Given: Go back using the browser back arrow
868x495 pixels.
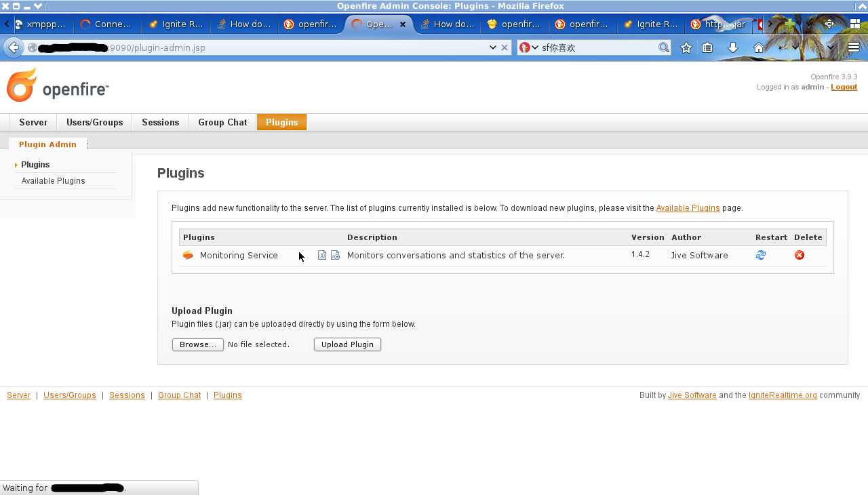Looking at the screenshot, I should 14,47.
